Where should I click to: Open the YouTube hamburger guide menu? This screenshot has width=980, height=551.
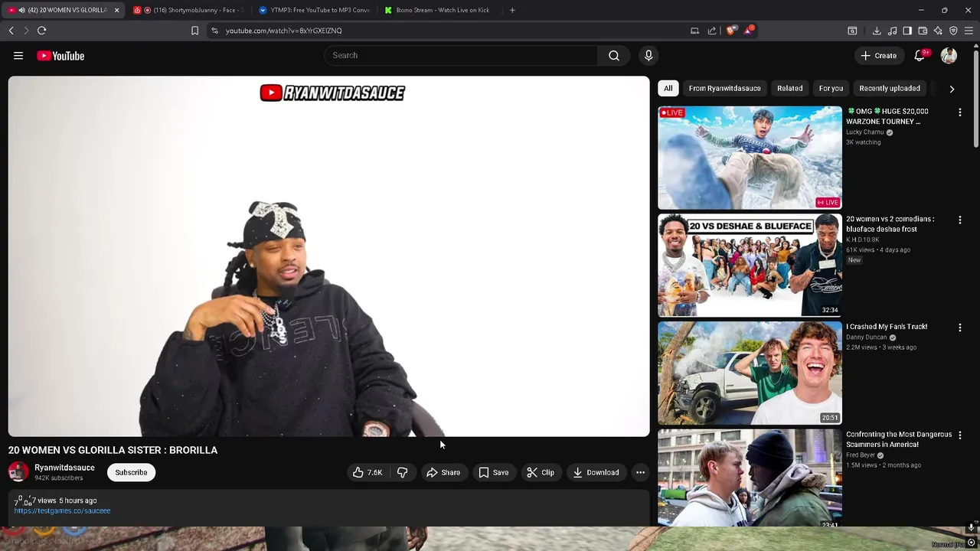click(18, 56)
